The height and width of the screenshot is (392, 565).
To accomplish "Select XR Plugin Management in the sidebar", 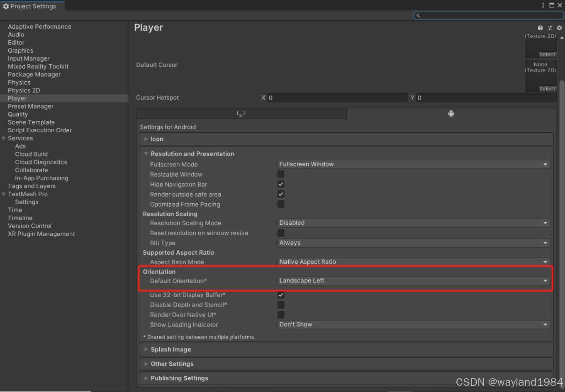I will (x=41, y=234).
